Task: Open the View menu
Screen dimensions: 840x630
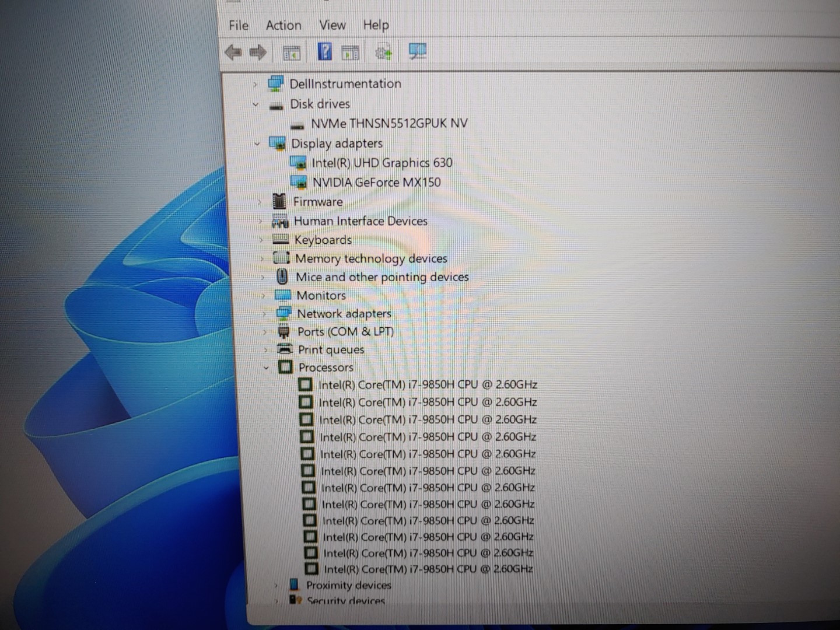Action: pyautogui.click(x=332, y=25)
